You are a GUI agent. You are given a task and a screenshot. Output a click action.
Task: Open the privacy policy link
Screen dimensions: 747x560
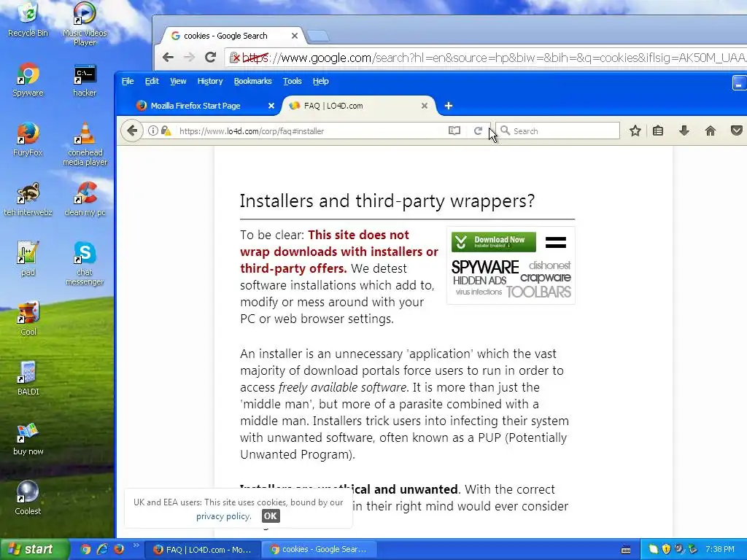point(223,516)
